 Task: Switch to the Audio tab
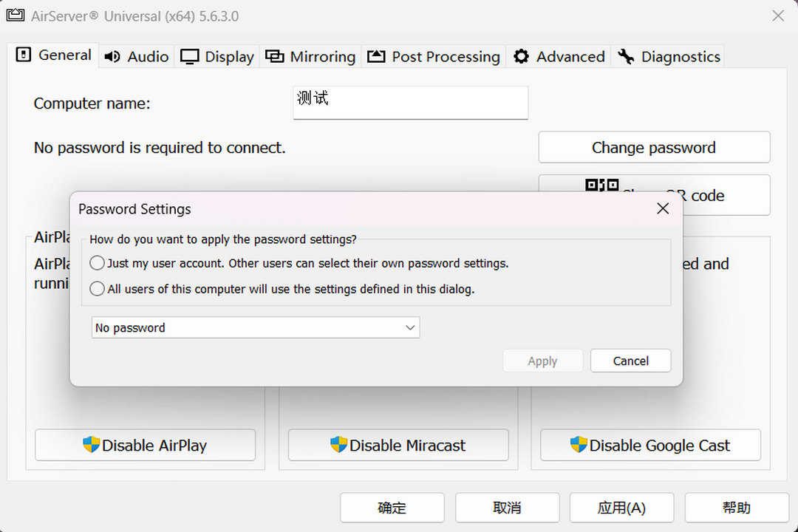(x=135, y=55)
